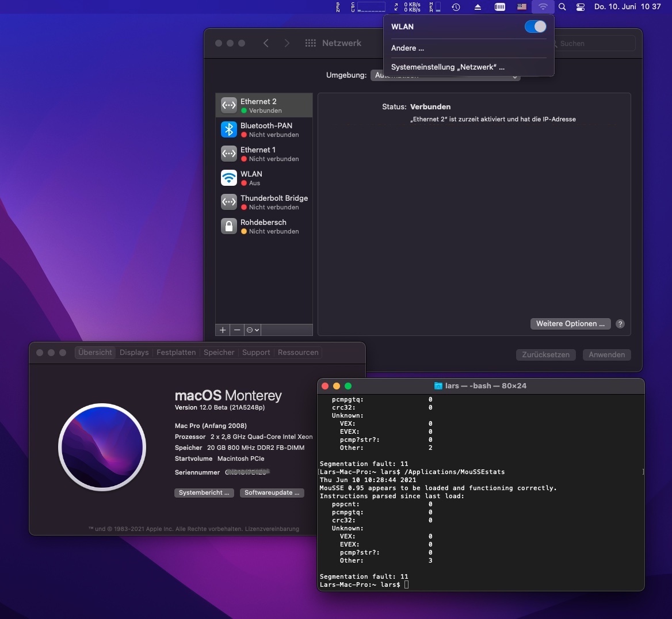Screen dimensions: 672x619
Task: Click the Suchen search field in Netzwerk
Action: (x=594, y=43)
